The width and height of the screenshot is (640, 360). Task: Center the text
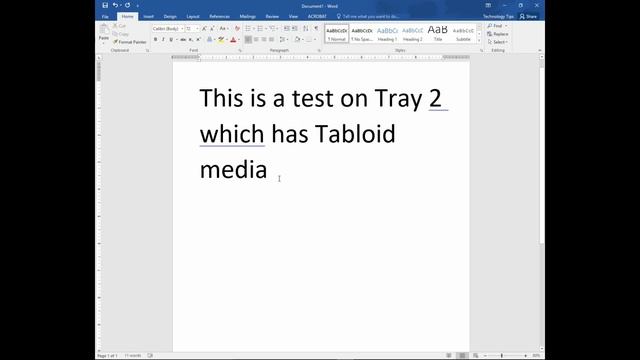pyautogui.click(x=256, y=40)
